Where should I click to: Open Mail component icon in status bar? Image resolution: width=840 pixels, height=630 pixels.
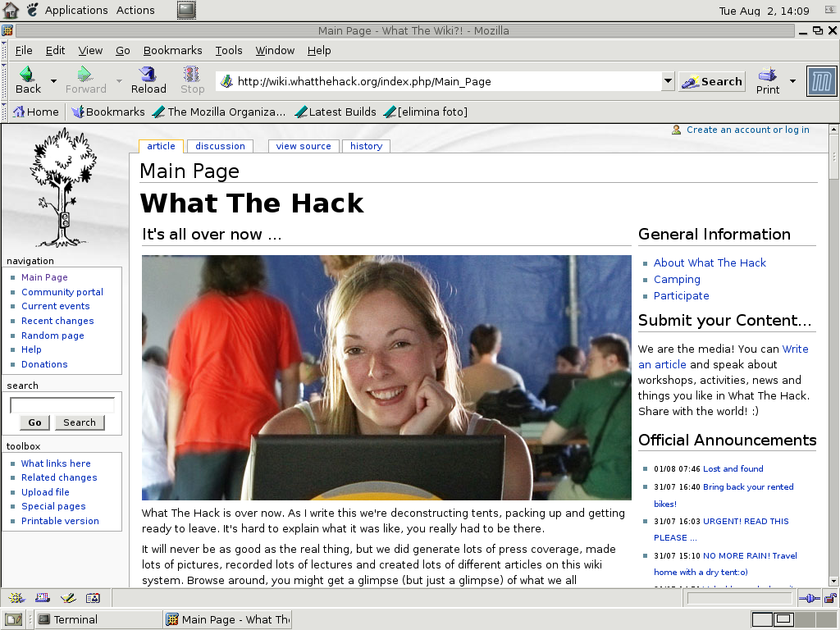(43, 598)
